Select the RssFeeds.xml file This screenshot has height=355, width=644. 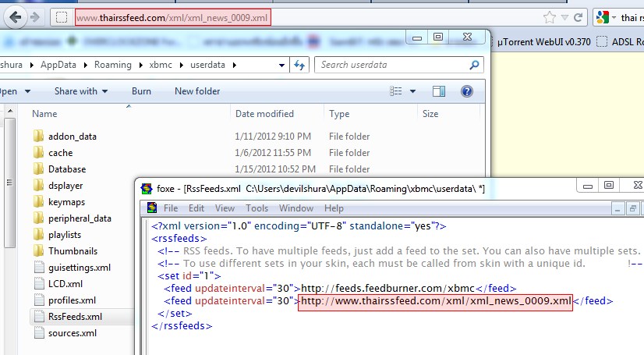(x=75, y=317)
